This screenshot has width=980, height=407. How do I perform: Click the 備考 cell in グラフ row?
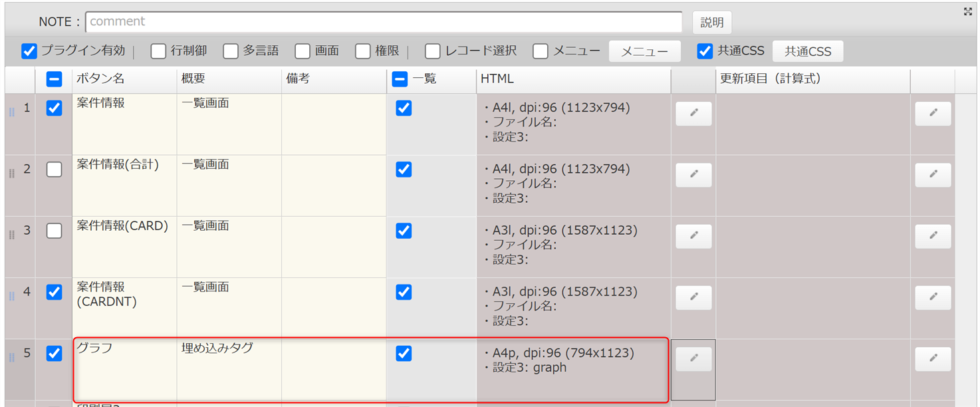pos(334,370)
